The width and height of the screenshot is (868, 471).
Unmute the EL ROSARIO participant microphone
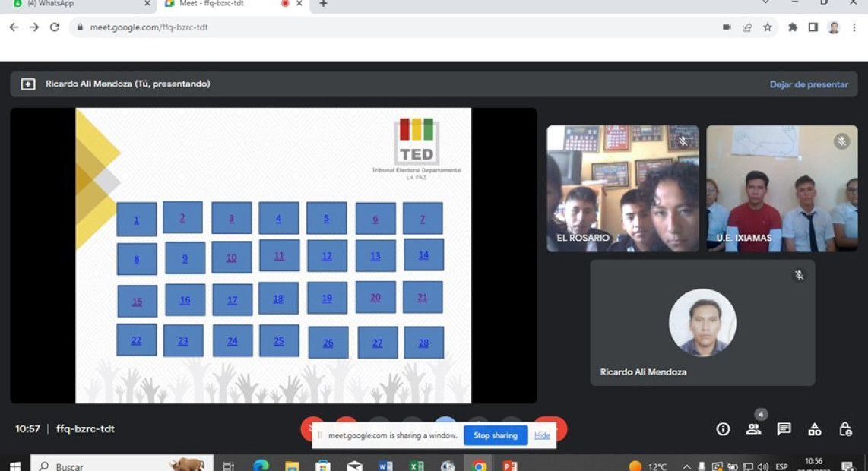pos(683,140)
